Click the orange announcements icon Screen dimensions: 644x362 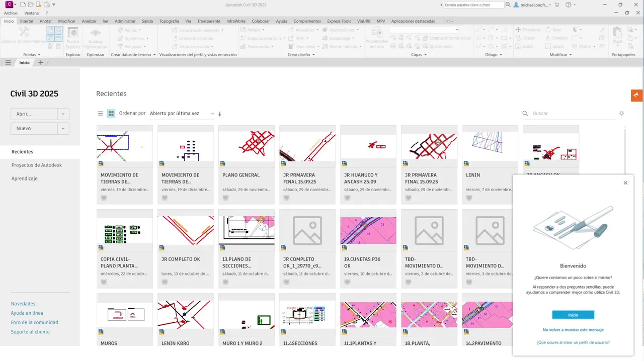[637, 95]
